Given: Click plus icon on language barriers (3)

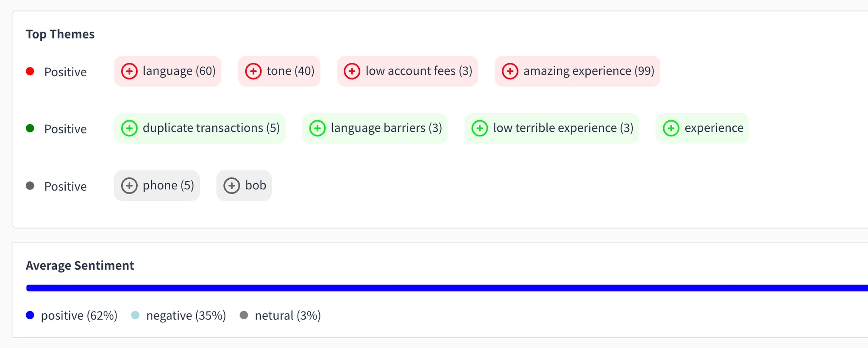Looking at the screenshot, I should pos(317,128).
